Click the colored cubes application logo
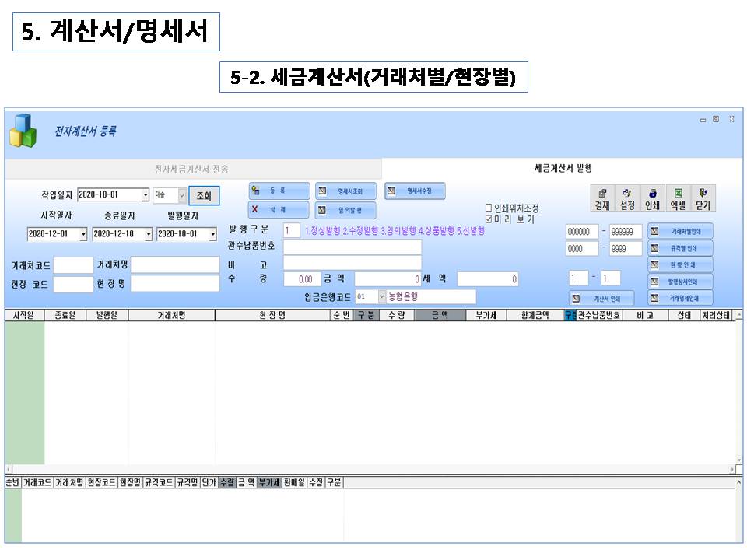 pos(23,131)
